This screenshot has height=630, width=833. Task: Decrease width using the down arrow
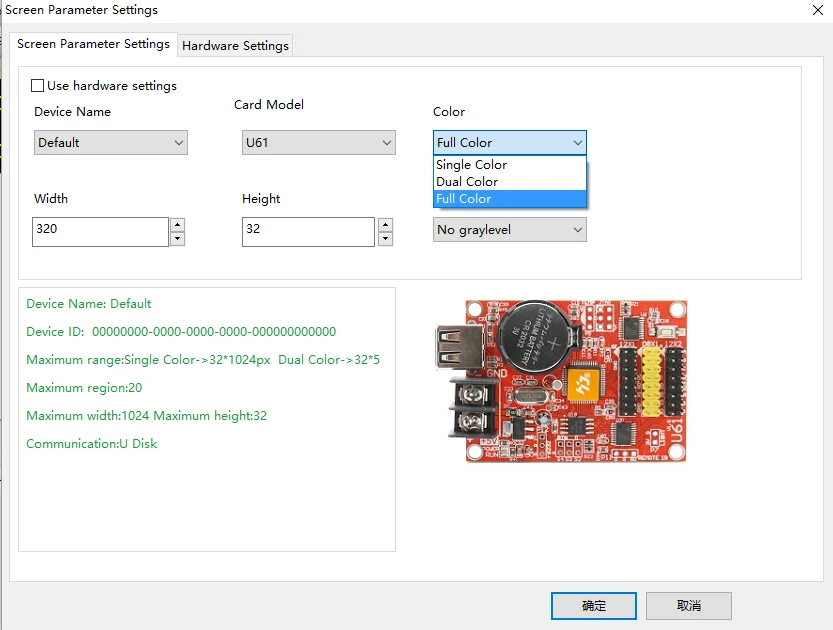point(177,239)
